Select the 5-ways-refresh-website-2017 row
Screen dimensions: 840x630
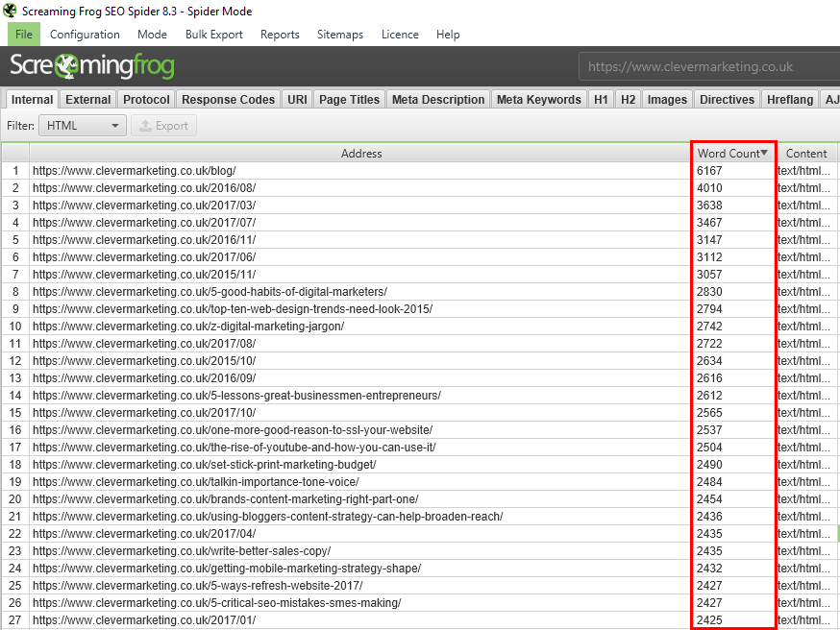pyautogui.click(x=360, y=586)
